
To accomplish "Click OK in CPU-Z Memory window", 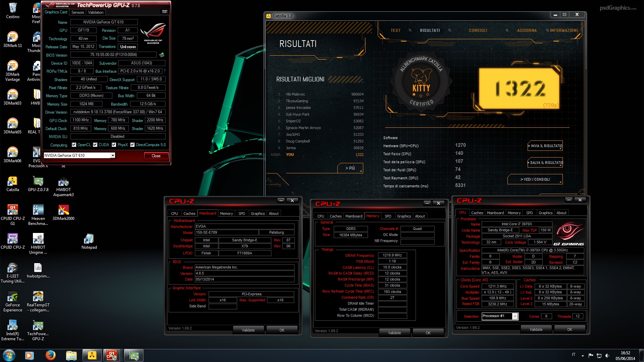I will pos(428,333).
